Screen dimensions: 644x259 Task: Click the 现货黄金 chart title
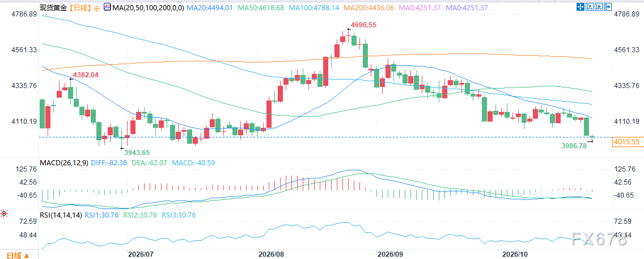(x=54, y=8)
